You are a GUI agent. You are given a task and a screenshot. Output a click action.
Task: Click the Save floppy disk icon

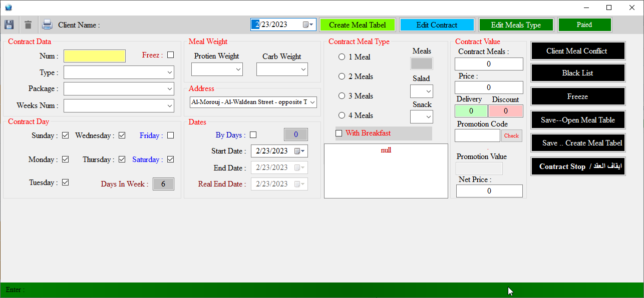point(9,24)
